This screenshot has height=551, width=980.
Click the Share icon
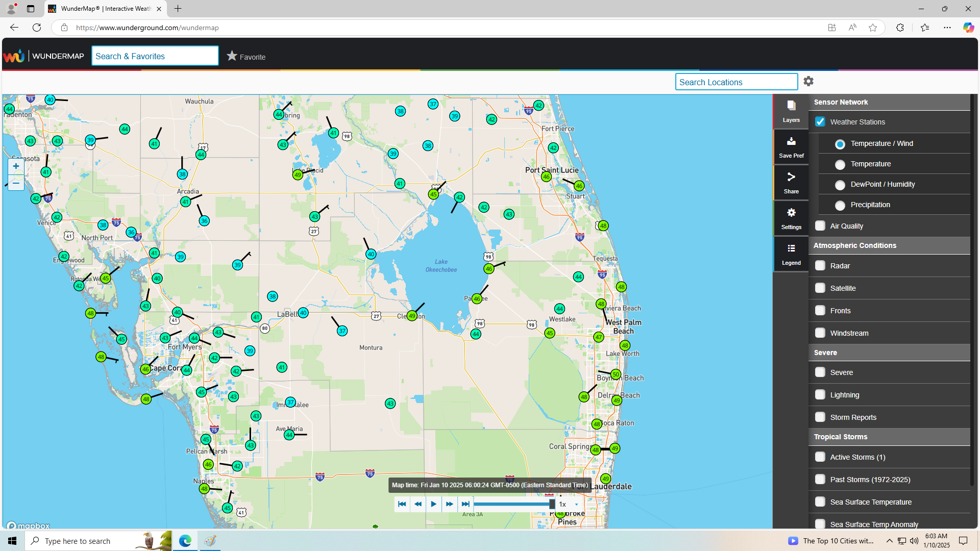791,182
